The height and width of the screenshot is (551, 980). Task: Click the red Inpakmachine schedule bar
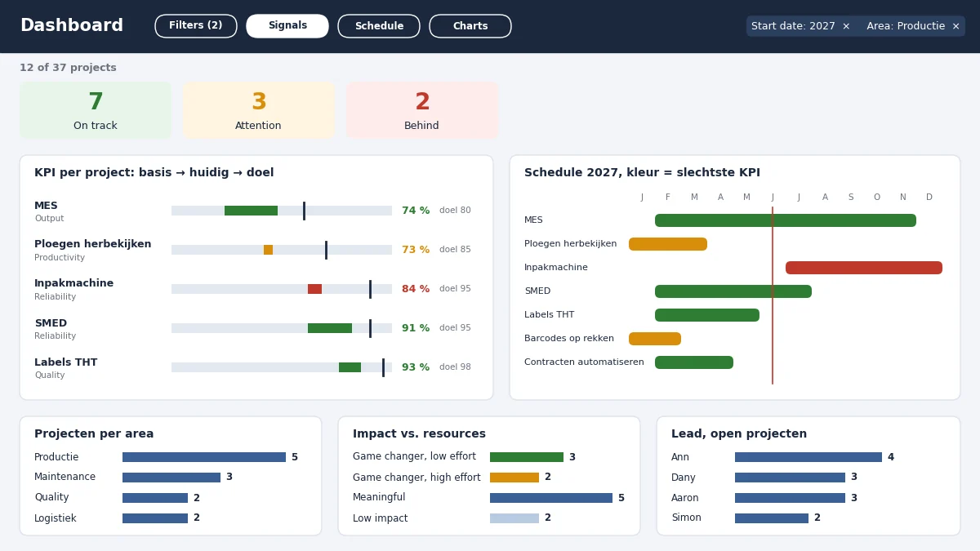pyautogui.click(x=864, y=268)
